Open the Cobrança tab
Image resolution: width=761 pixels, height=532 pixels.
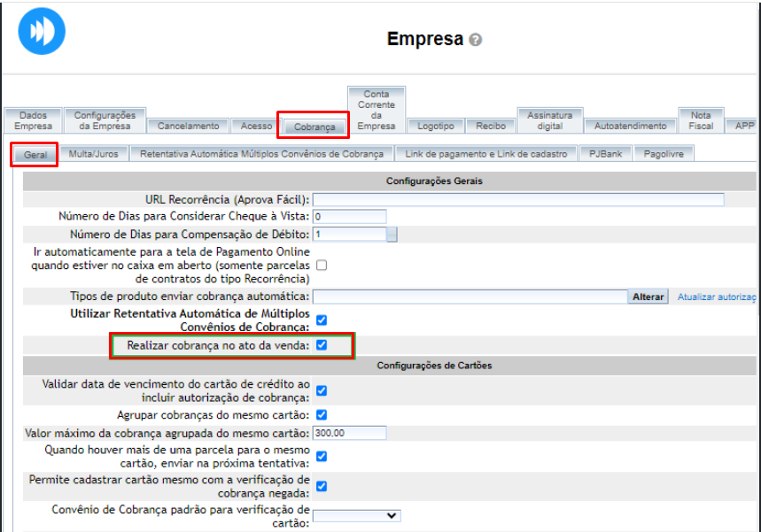[x=314, y=127]
